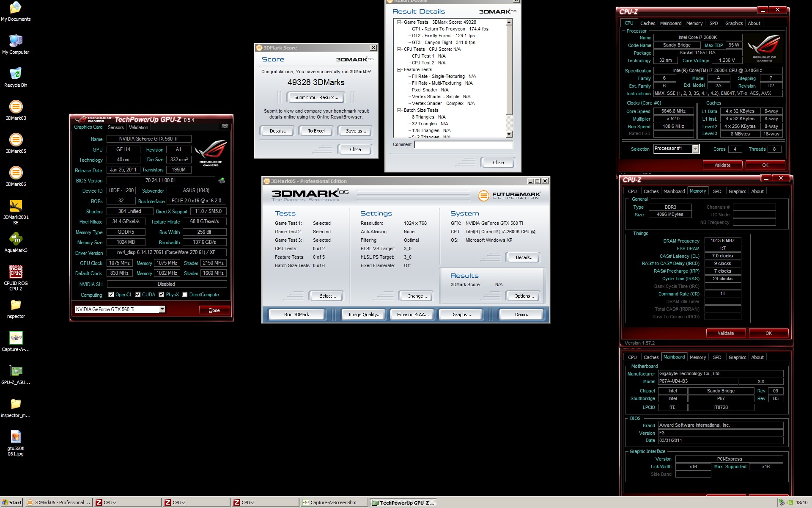
Task: Click Demo button in 3DMark05
Action: (522, 315)
